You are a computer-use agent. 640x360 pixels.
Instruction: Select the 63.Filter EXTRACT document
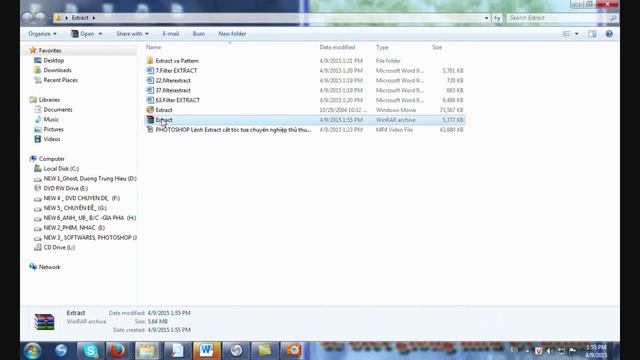click(178, 100)
